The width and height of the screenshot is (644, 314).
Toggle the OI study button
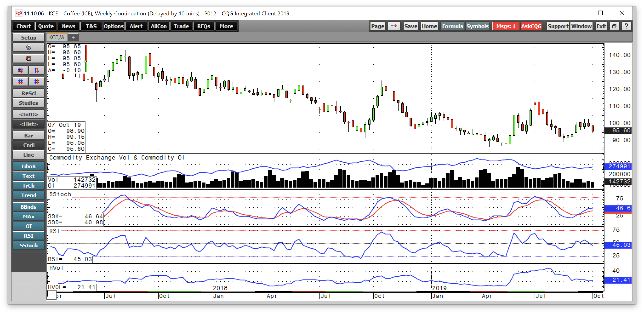pos(28,226)
